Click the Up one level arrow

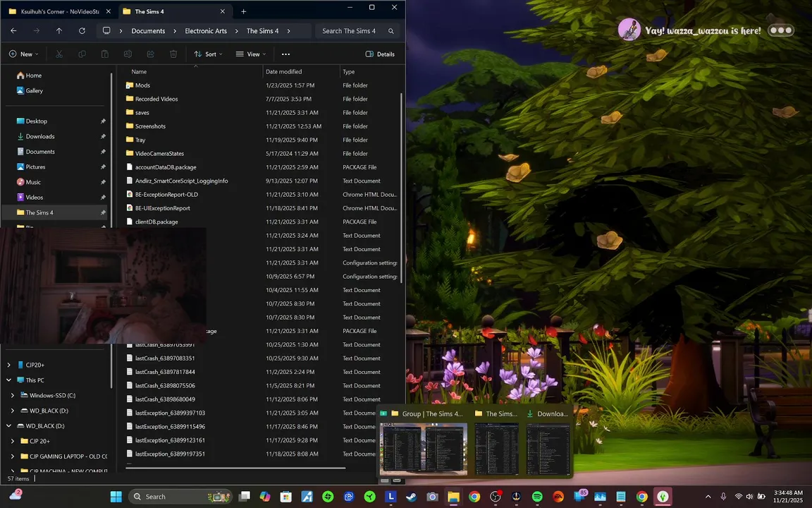(x=59, y=31)
